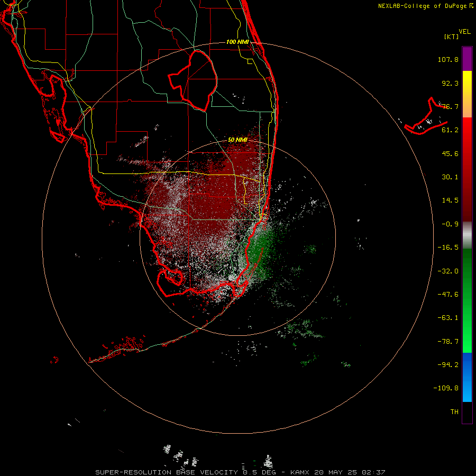Image resolution: width=476 pixels, height=476 pixels.
Task: Select the 30.1 legend value
Action: (450, 177)
